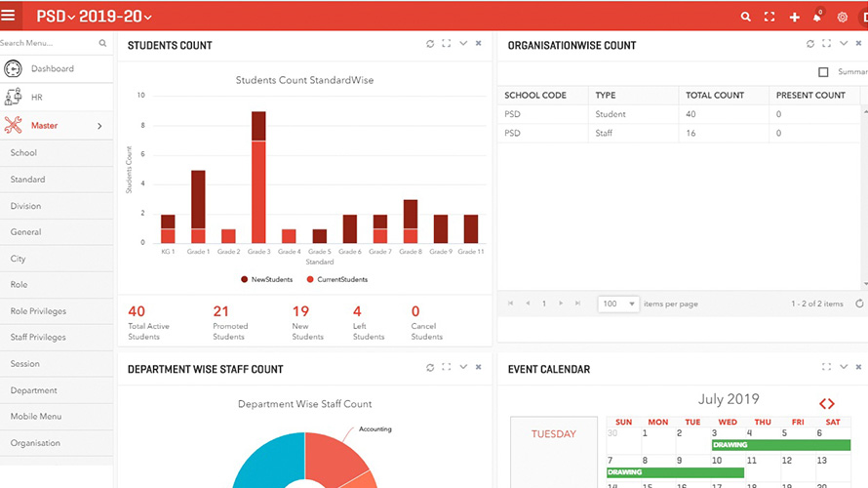This screenshot has width=868, height=488.
Task: Go to previous month in Event Calendar
Action: coord(822,404)
